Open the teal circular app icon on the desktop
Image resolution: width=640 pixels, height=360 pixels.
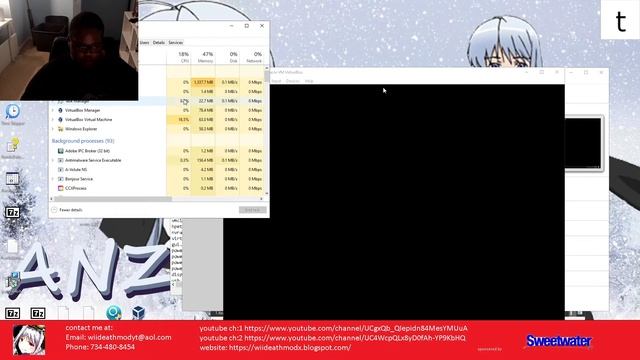[113, 313]
